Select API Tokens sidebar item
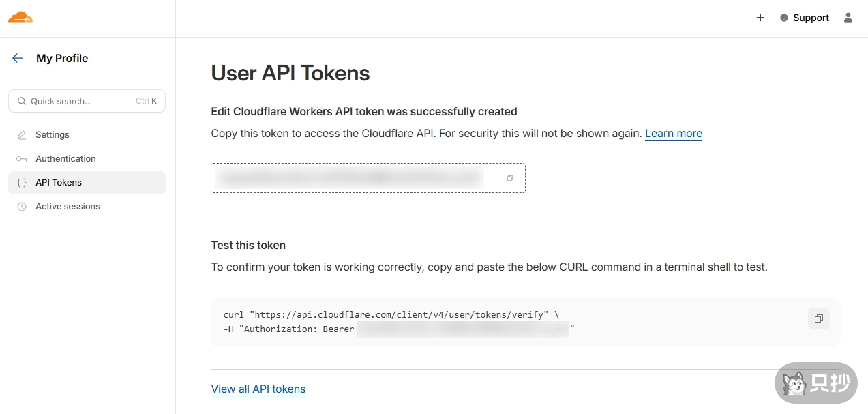 tap(59, 183)
